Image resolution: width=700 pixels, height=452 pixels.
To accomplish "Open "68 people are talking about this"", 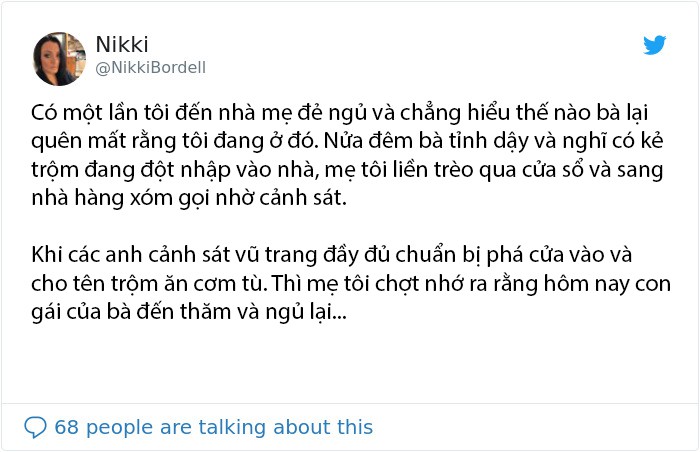I will point(213,427).
